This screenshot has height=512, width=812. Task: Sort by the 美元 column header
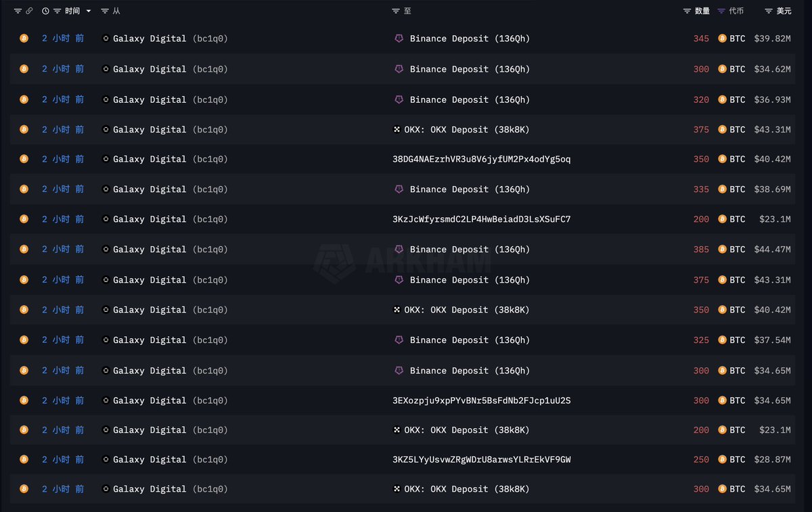click(784, 11)
